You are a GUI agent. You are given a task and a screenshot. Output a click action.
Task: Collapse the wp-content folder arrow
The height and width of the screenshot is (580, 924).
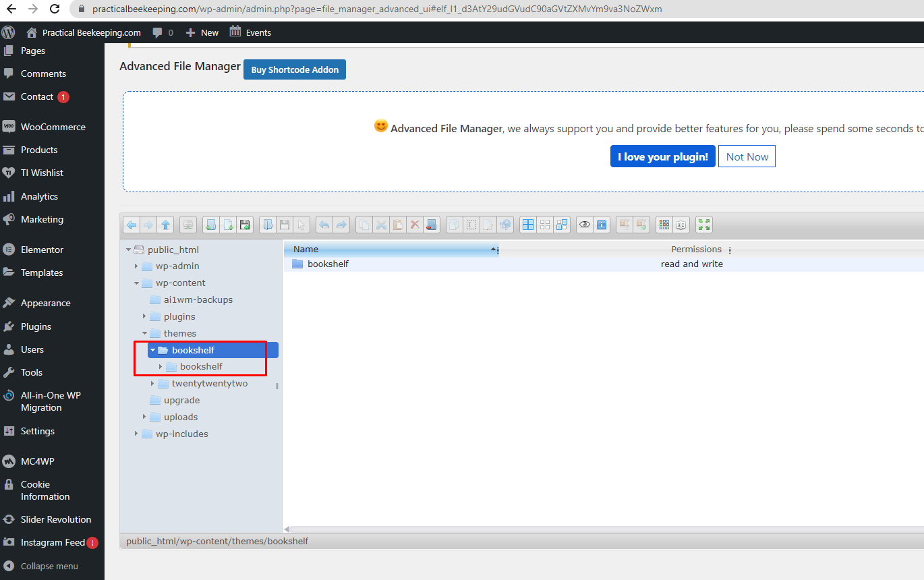[x=136, y=283]
